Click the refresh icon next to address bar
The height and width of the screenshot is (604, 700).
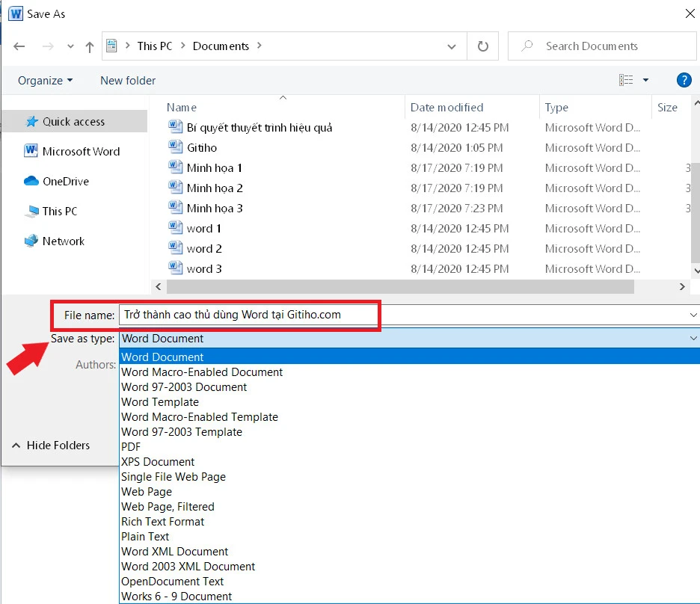click(x=482, y=46)
